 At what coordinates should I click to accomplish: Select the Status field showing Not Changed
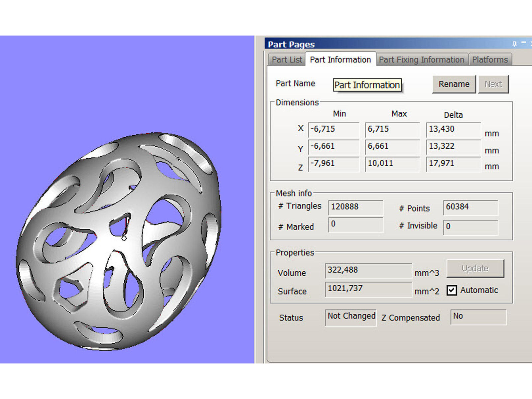(x=351, y=317)
